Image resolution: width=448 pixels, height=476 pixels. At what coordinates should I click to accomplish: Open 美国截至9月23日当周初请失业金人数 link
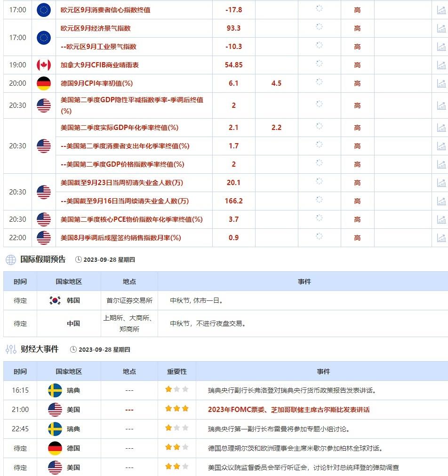point(122,183)
